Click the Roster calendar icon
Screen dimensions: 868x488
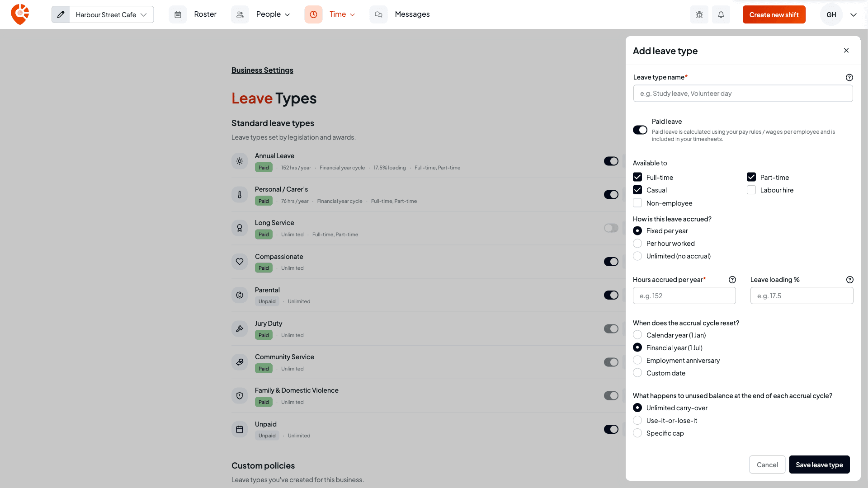point(178,14)
